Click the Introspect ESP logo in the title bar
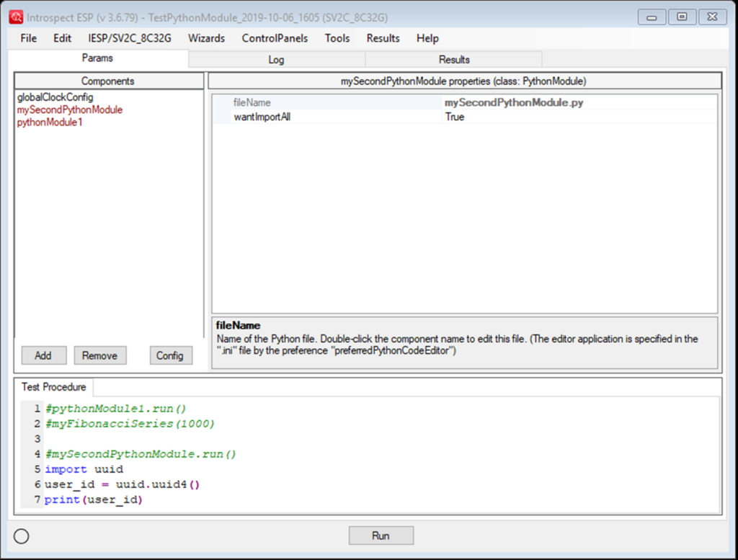Screen dimensions: 738x560 point(16,15)
